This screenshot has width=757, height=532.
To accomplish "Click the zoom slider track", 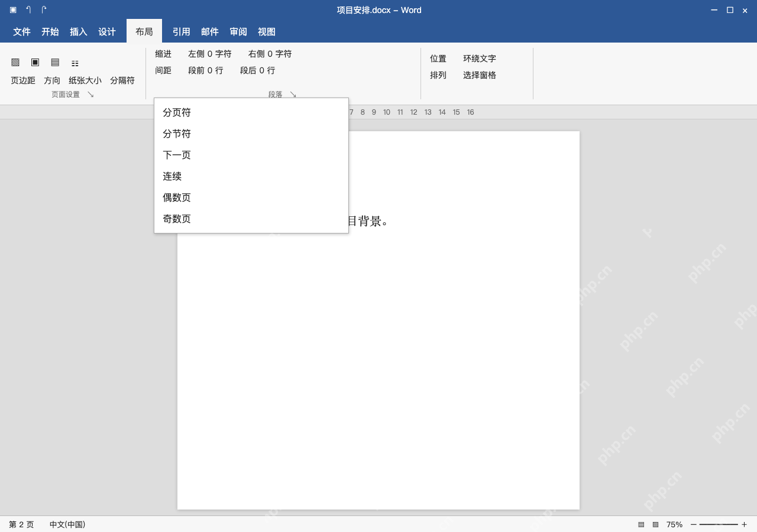I will tap(719, 524).
